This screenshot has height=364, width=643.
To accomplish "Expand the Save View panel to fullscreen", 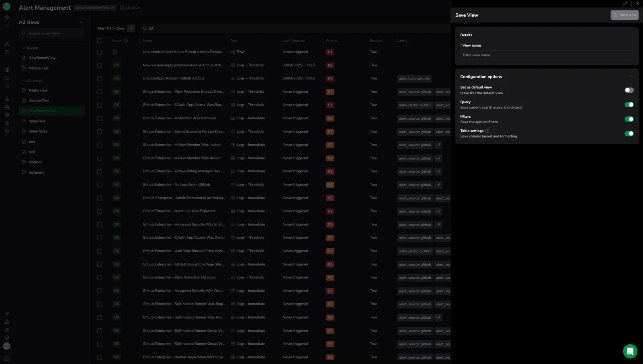I will [625, 3].
